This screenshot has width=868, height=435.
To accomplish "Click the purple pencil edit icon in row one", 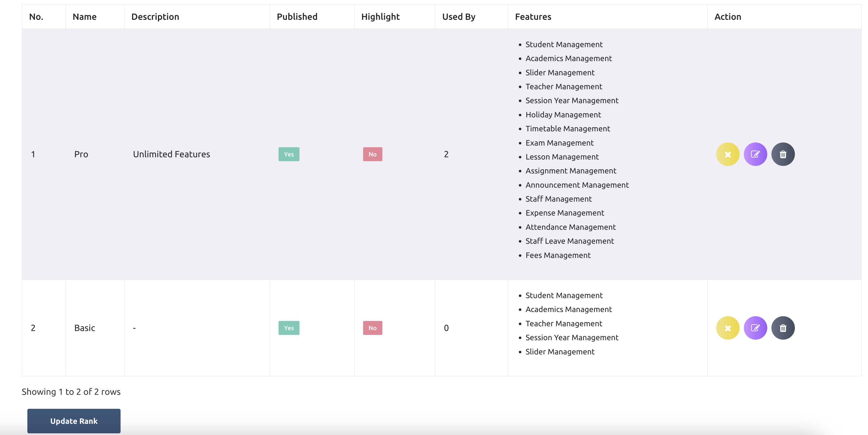I will [x=756, y=154].
